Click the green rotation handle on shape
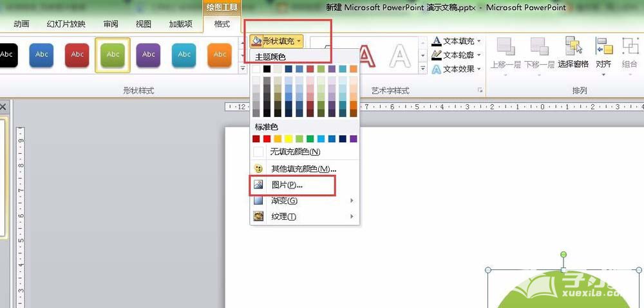 pyautogui.click(x=563, y=255)
